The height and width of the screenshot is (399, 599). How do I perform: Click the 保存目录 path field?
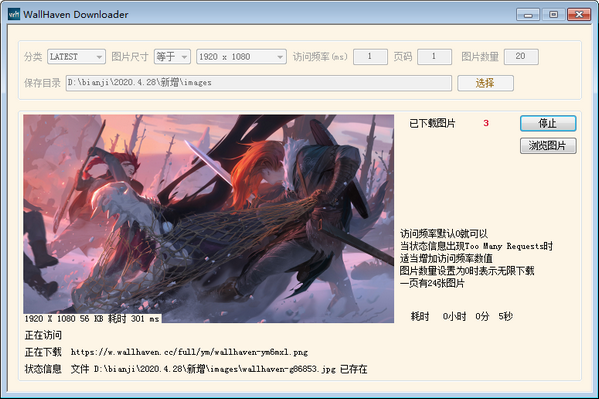259,83
